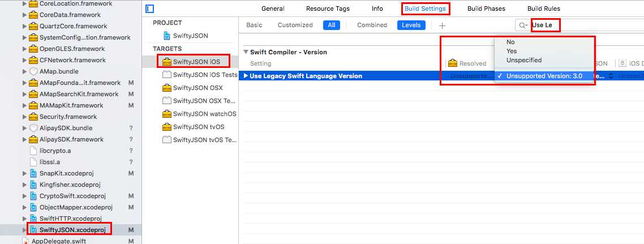Screen dimensions: 644x244
Task: Click the SwiftyJSON tvOS target toolbox icon
Action: click(167, 127)
